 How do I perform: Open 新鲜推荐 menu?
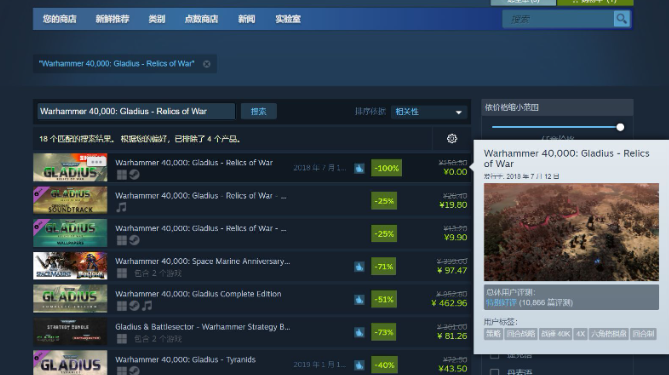pos(112,19)
